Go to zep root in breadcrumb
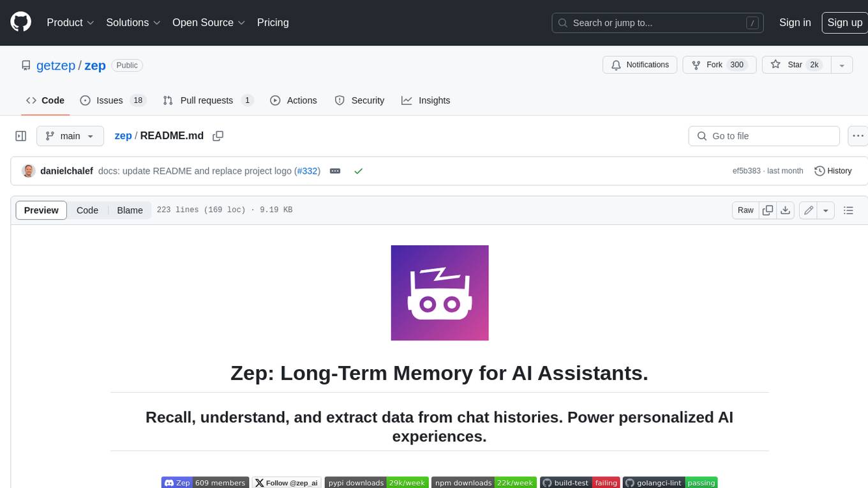 tap(123, 136)
